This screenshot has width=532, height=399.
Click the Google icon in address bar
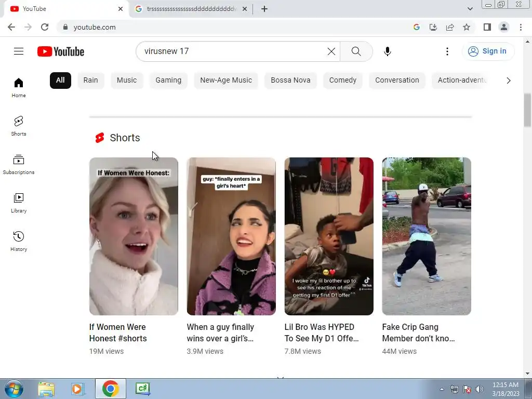[x=416, y=27]
